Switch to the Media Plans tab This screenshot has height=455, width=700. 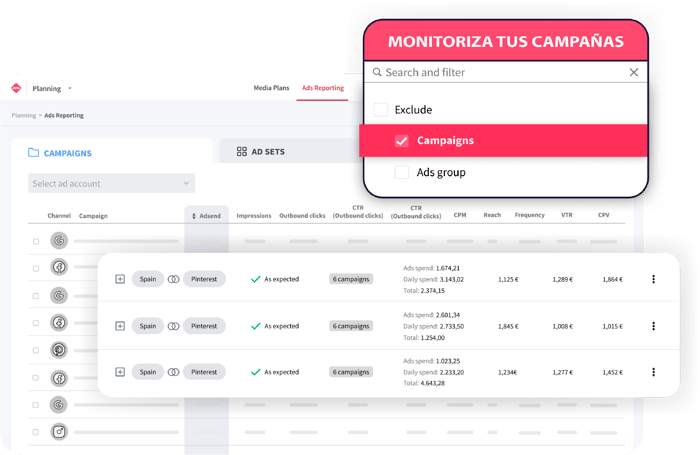[x=271, y=88]
